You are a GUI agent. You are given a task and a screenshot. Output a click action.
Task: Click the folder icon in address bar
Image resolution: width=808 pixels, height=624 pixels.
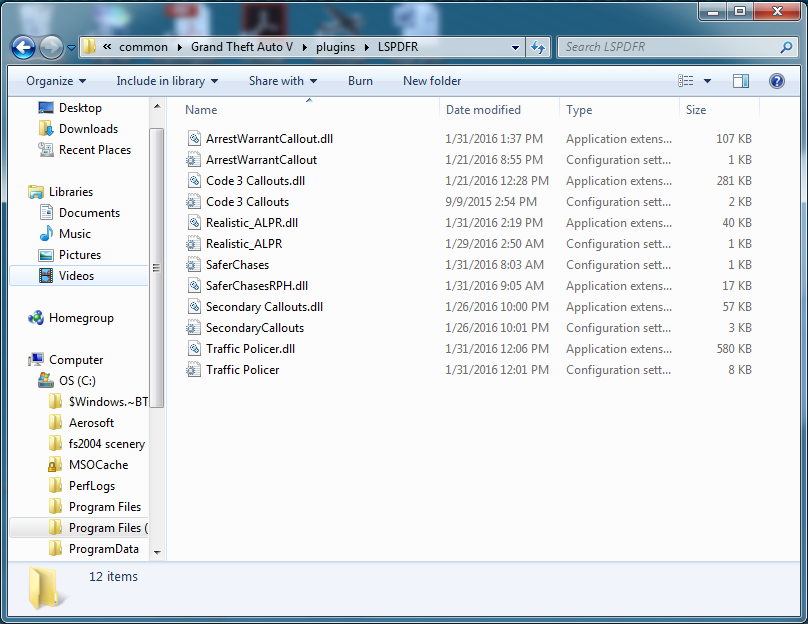pyautogui.click(x=89, y=47)
